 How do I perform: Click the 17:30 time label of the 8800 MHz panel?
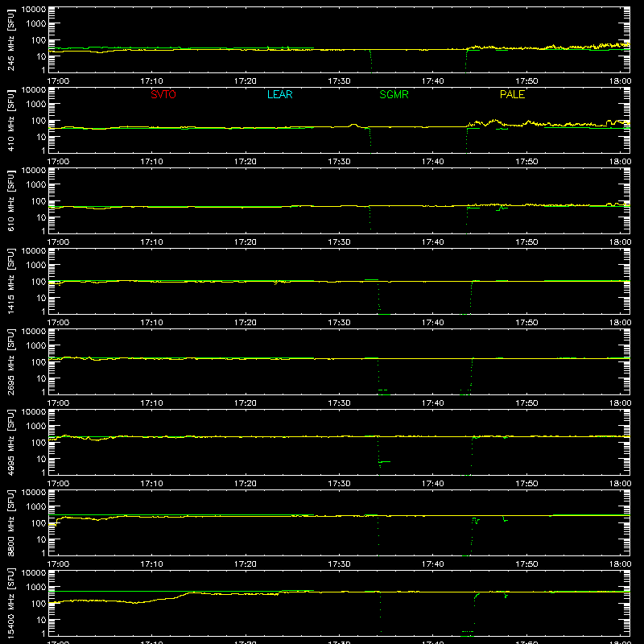click(x=339, y=564)
